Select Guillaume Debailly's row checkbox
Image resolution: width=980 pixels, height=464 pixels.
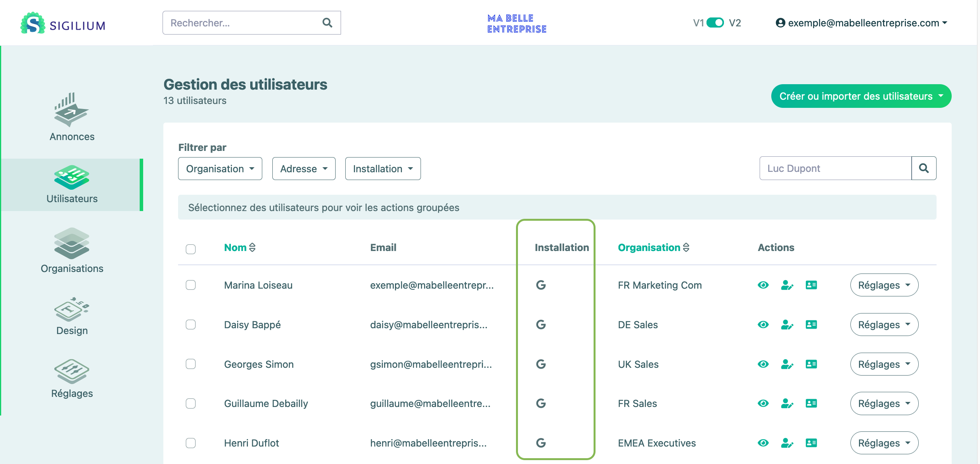click(190, 403)
